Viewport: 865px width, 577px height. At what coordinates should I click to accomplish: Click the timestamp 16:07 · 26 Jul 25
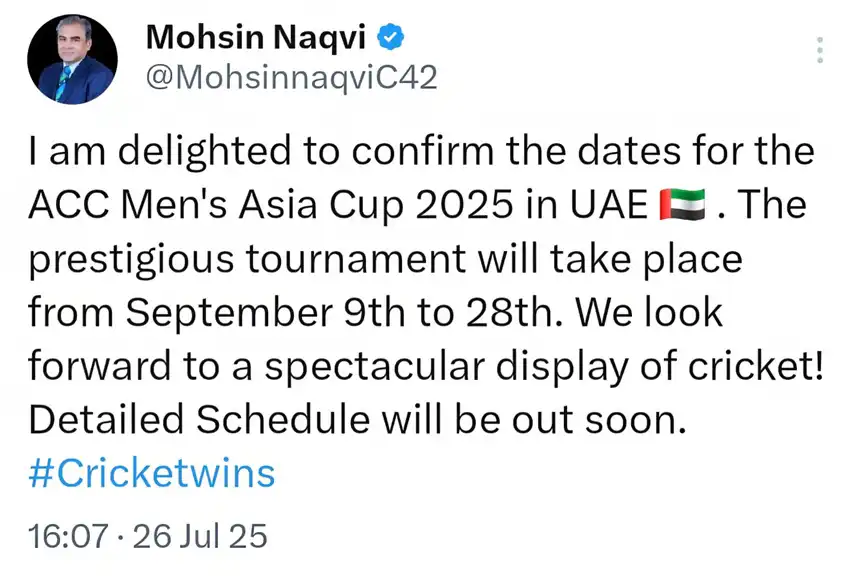pos(147,536)
